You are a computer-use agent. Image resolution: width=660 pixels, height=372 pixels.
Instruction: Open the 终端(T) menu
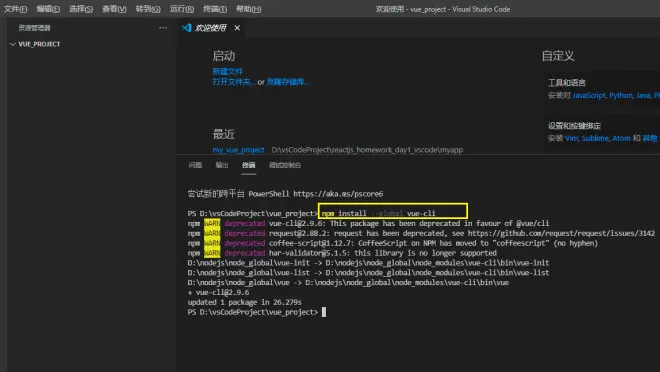(x=215, y=9)
